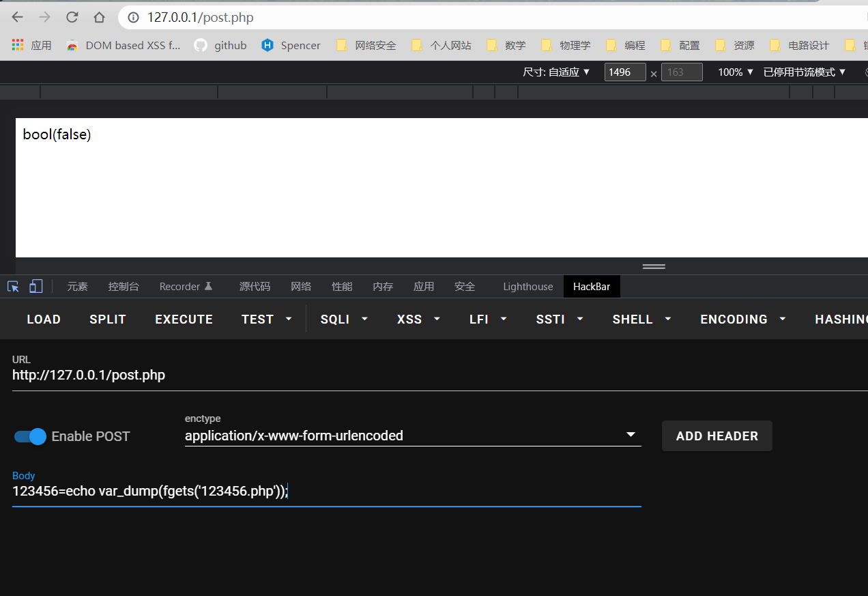Screen dimensions: 868x596
Task: Switch to the Lighthouse DevTools tab
Action: [528, 287]
